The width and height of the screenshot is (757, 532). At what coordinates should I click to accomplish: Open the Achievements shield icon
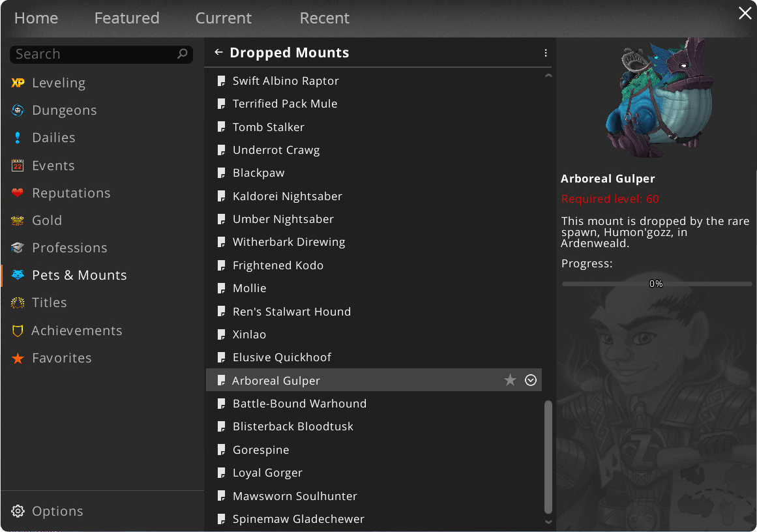tap(18, 331)
